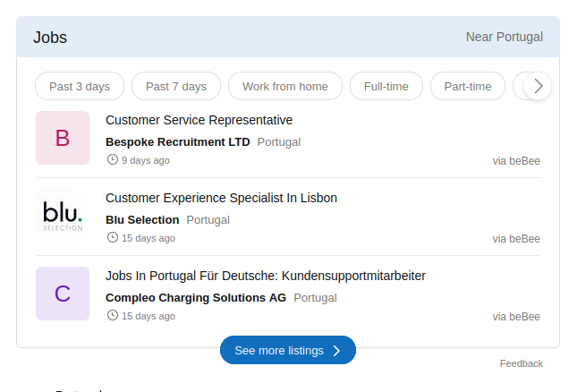577x392 pixels.
Task: Click the 'Feedback' link
Action: click(521, 363)
